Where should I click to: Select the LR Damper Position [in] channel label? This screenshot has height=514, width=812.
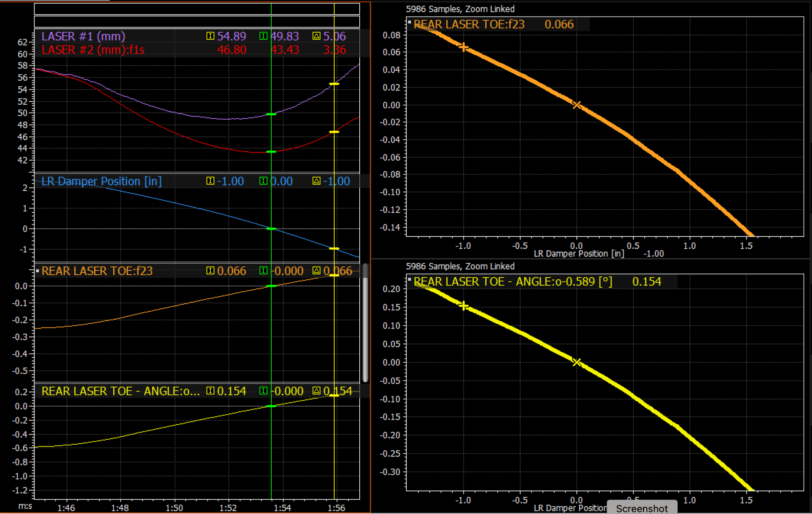[101, 181]
